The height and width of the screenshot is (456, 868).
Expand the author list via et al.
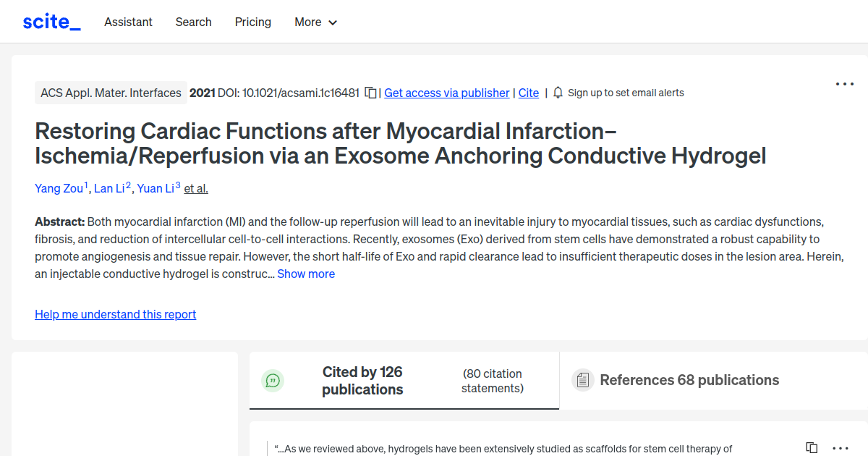195,188
